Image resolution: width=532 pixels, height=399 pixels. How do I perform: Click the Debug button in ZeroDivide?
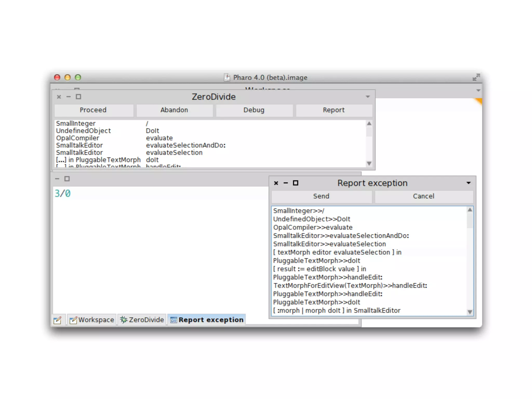(x=254, y=110)
